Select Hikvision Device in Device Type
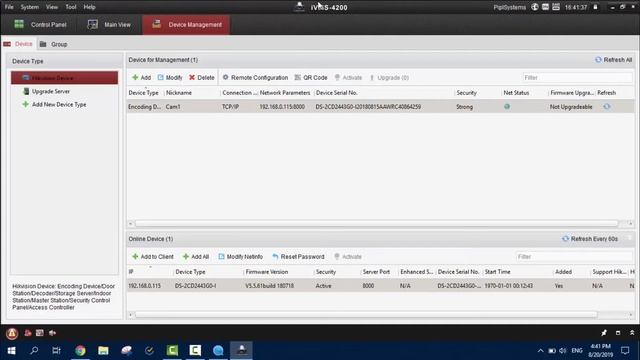Viewport: 640px width, 360px height. pyautogui.click(x=64, y=78)
